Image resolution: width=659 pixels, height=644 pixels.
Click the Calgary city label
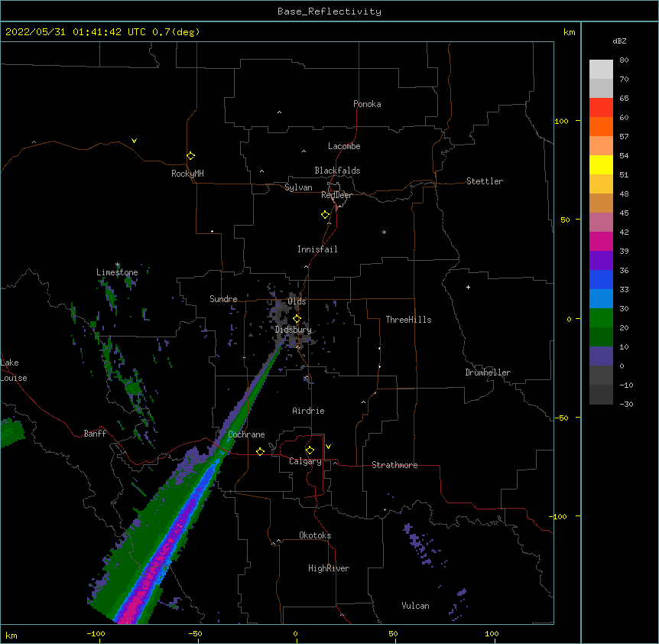(305, 461)
